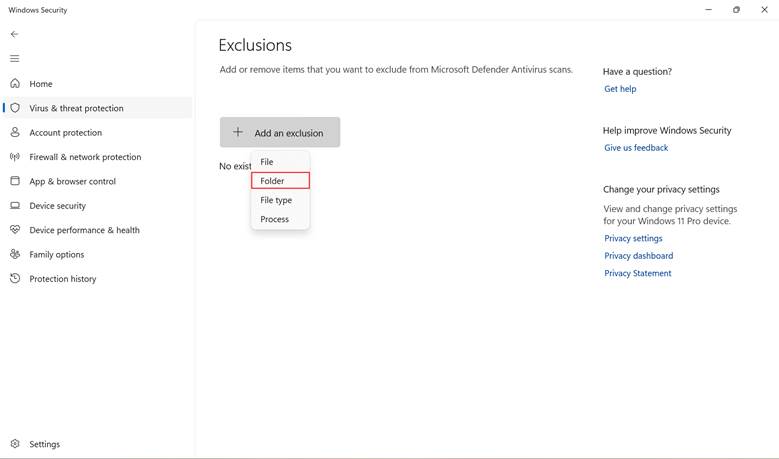Click the Protection history clock icon
This screenshot has width=779, height=459.
coord(15,278)
